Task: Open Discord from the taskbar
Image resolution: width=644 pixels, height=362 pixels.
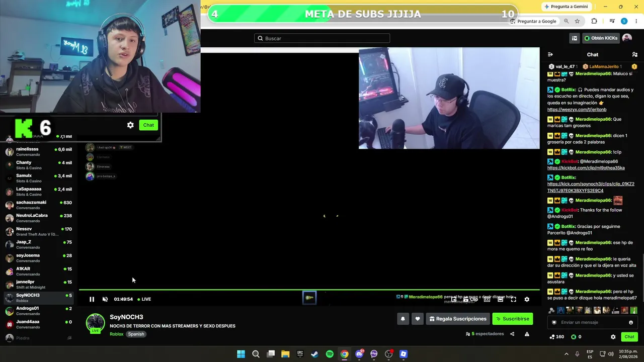Action: [x=359, y=354]
